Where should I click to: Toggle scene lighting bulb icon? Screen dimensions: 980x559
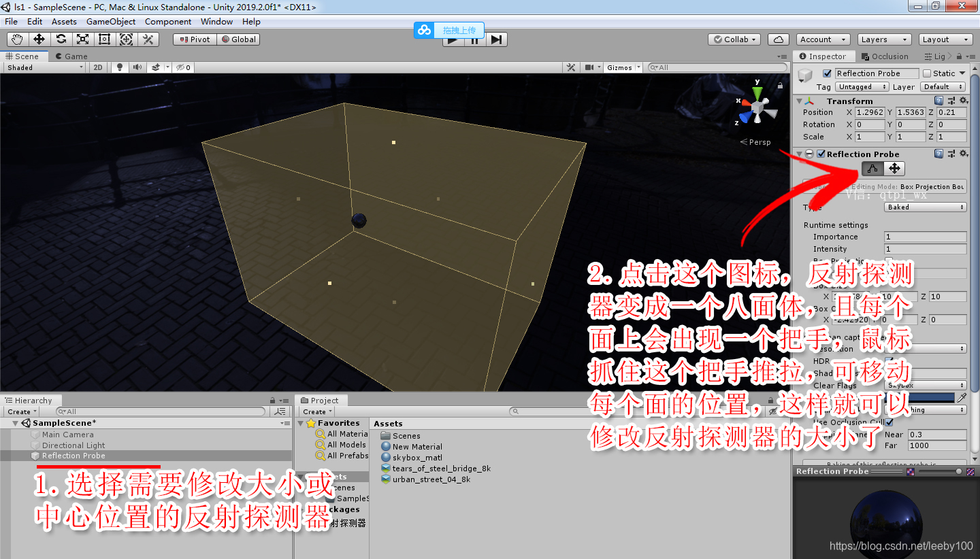click(x=120, y=67)
